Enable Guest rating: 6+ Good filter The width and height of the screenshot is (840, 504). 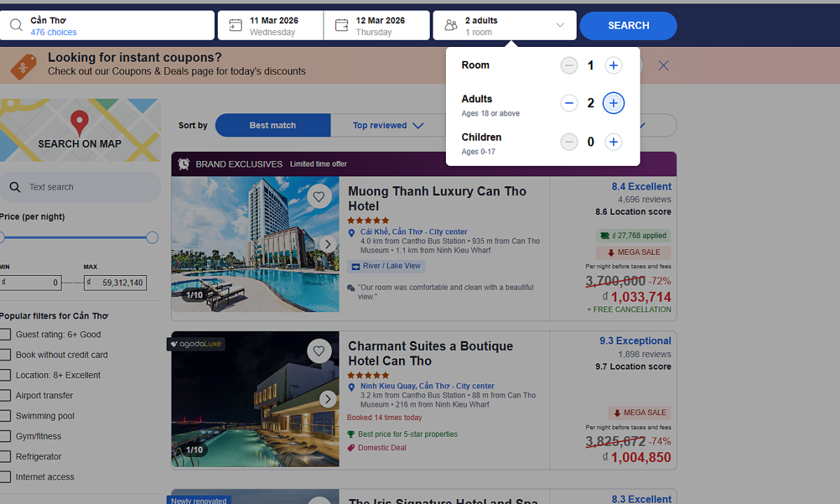pyautogui.click(x=6, y=335)
